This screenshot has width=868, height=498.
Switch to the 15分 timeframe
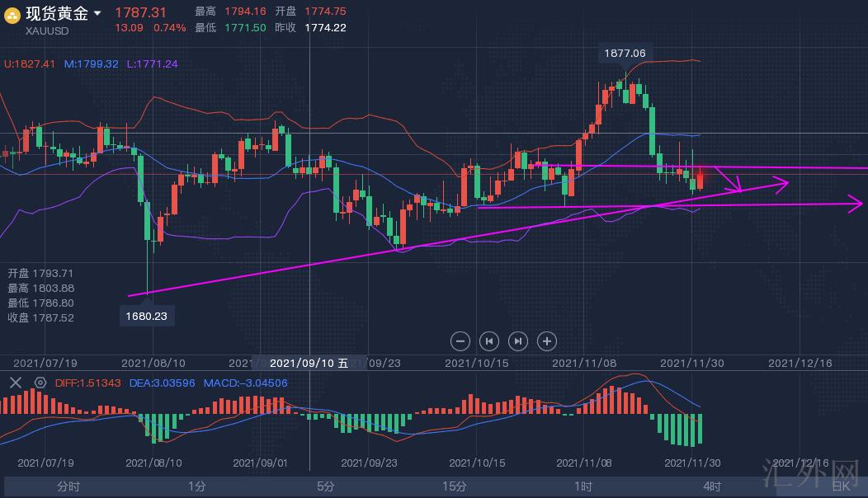pyautogui.click(x=454, y=486)
